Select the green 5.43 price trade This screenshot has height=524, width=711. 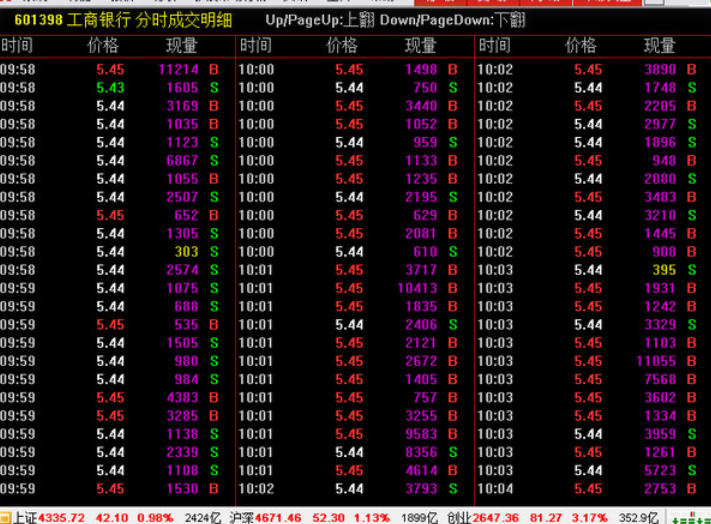(x=110, y=88)
